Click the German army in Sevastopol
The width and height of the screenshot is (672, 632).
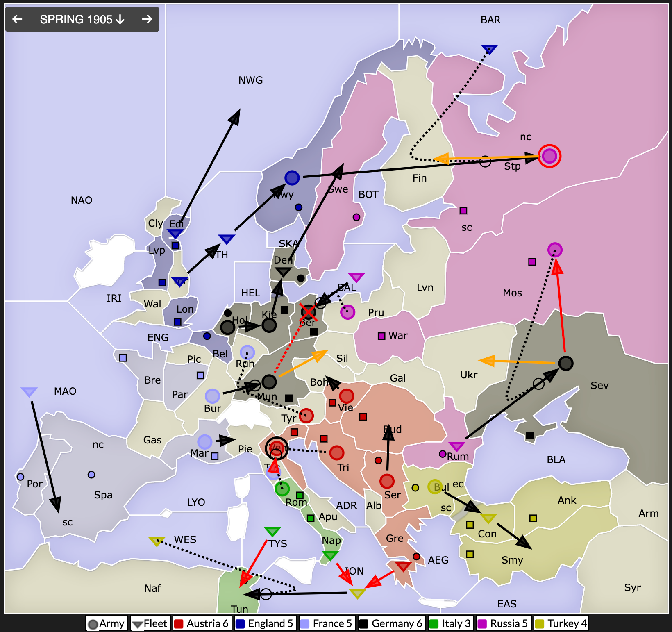point(565,363)
